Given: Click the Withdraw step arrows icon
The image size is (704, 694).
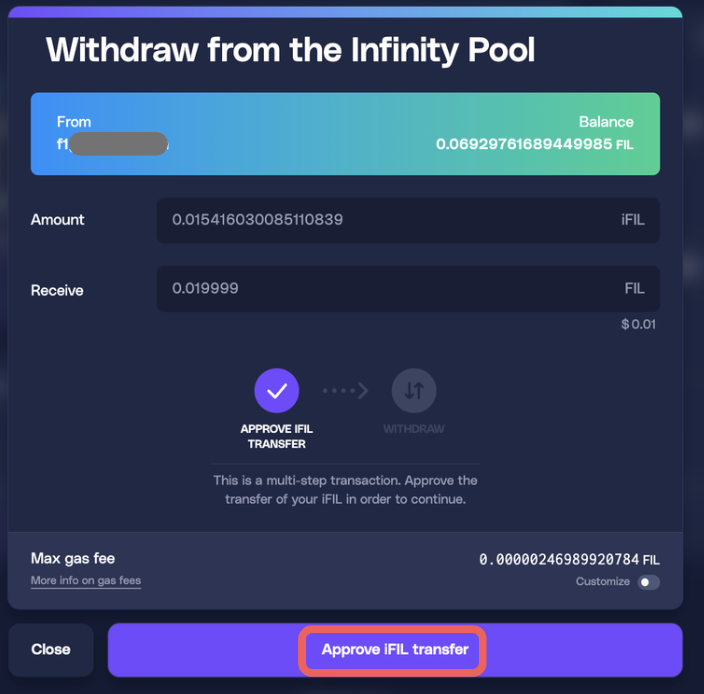Looking at the screenshot, I should point(413,390).
